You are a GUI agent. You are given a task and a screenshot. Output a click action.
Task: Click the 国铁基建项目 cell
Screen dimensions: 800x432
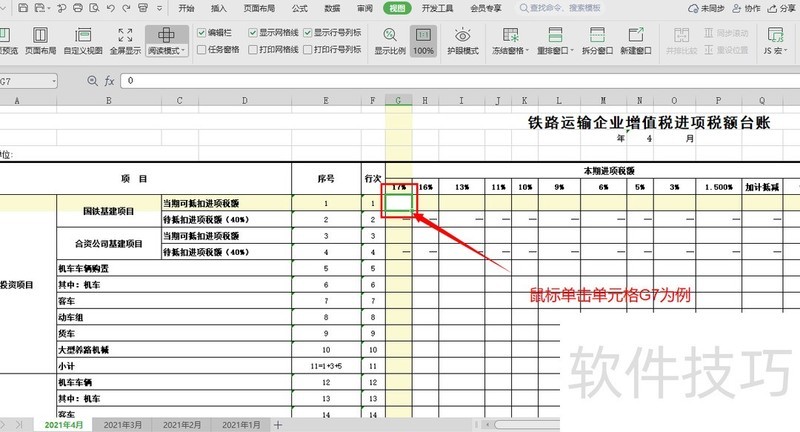[109, 211]
